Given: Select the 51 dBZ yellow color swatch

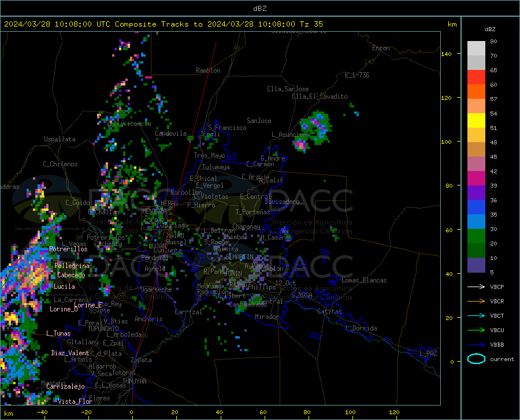Looking at the screenshot, I should pyautogui.click(x=476, y=121).
